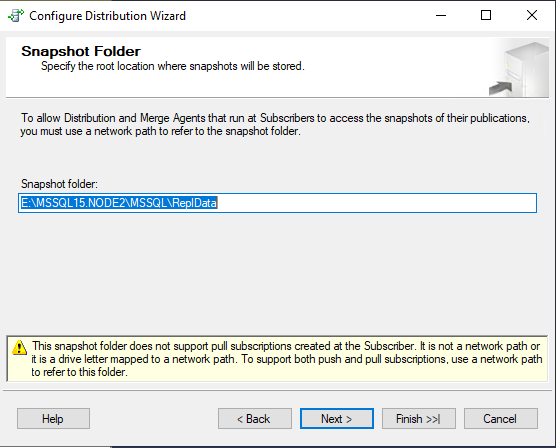Click the server graphic in the header
Image resolution: width=556 pixels, height=448 pixels.
point(519,69)
